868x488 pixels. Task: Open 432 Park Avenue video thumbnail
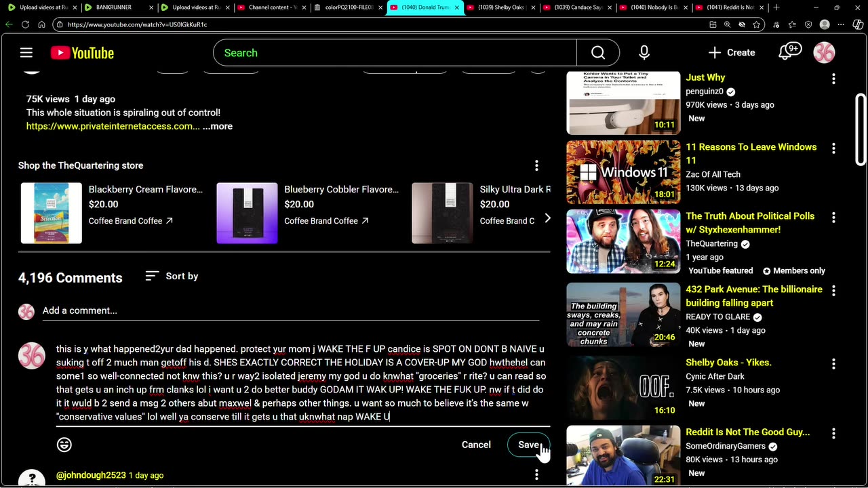tap(623, 314)
